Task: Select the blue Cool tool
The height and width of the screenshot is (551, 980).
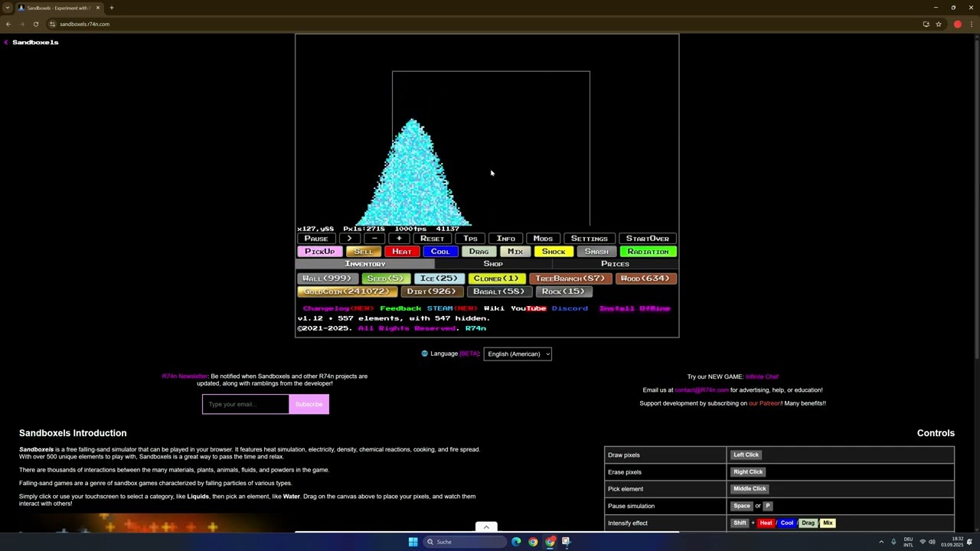Action: coord(440,252)
